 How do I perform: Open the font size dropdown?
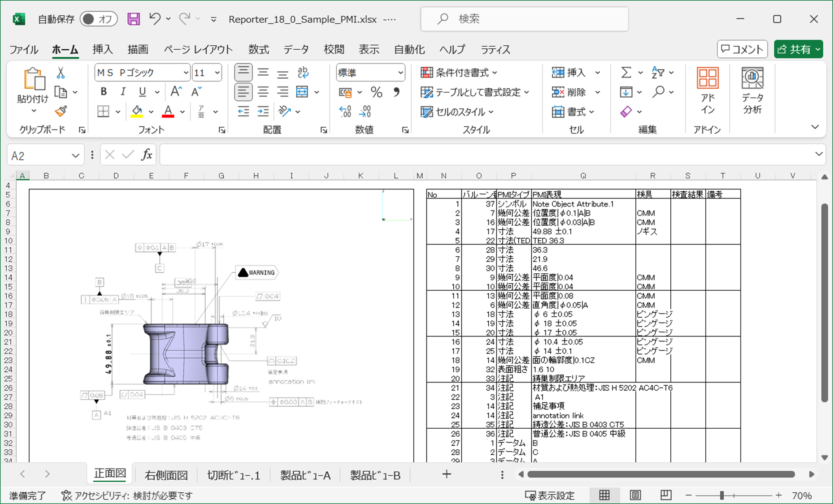[217, 73]
